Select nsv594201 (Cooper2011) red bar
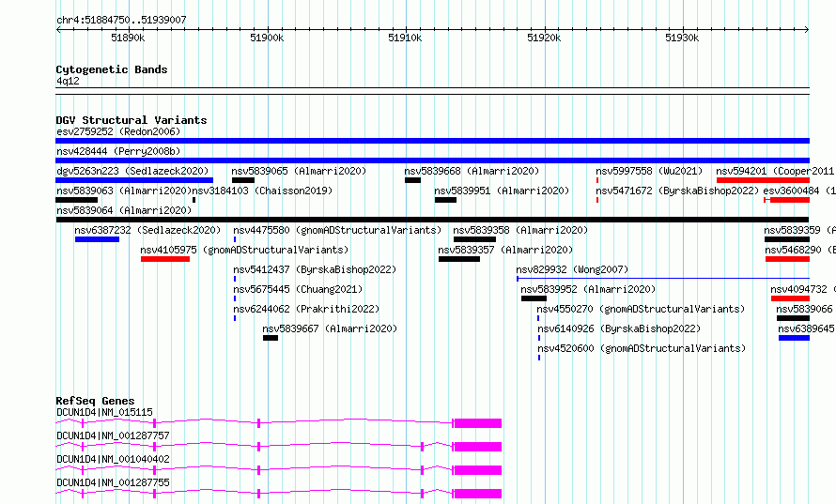This screenshot has height=504, width=836. (763, 180)
